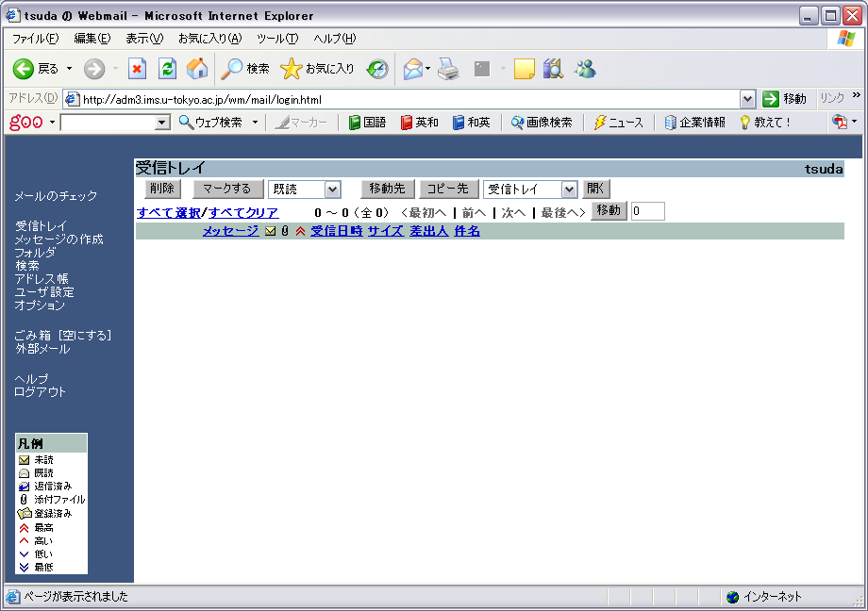Open the ファイル(F) menu
The width and height of the screenshot is (868, 611).
tap(36, 39)
